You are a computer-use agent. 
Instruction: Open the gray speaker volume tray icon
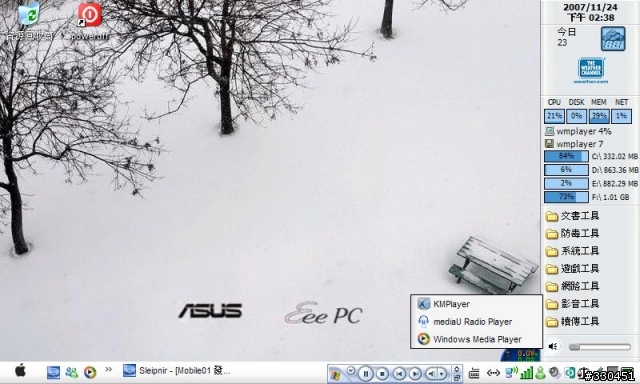[554, 373]
